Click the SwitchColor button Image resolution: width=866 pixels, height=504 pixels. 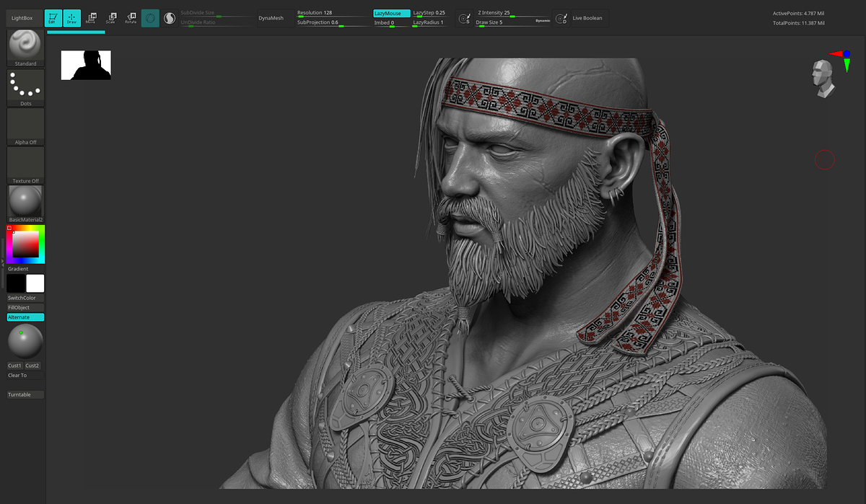click(25, 298)
